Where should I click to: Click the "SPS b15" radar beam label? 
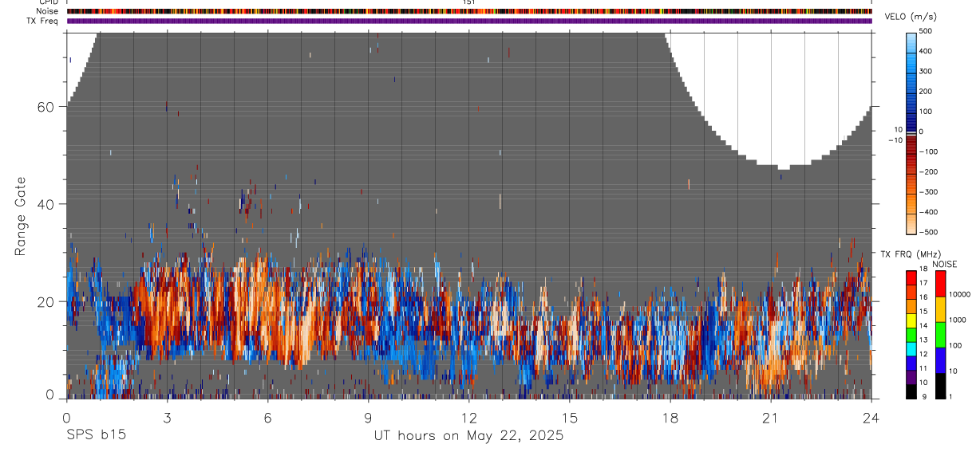point(95,435)
